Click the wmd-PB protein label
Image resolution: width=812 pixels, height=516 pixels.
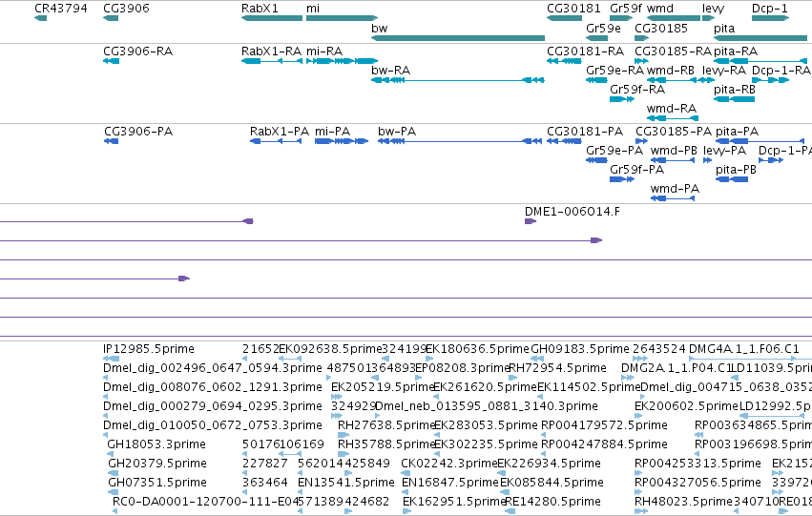(x=674, y=151)
